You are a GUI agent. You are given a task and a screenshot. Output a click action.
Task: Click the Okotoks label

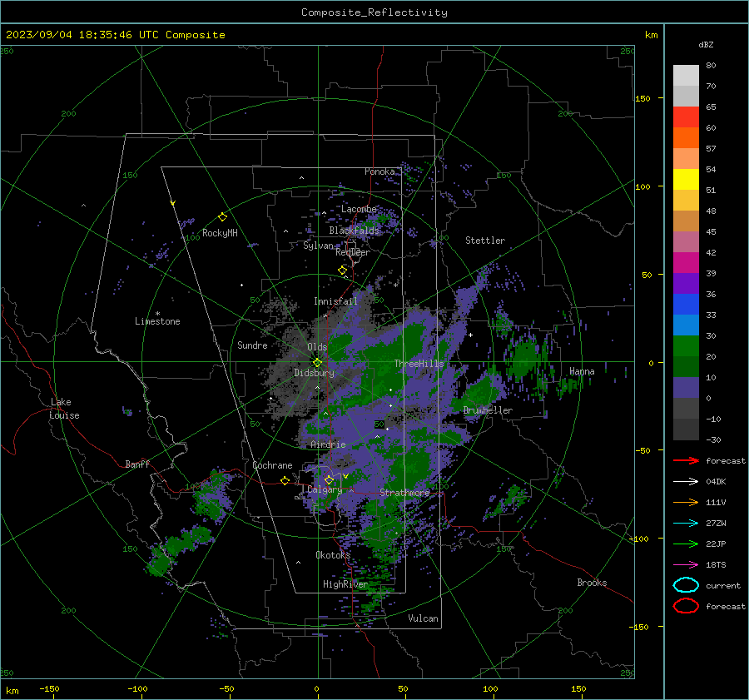click(x=333, y=554)
